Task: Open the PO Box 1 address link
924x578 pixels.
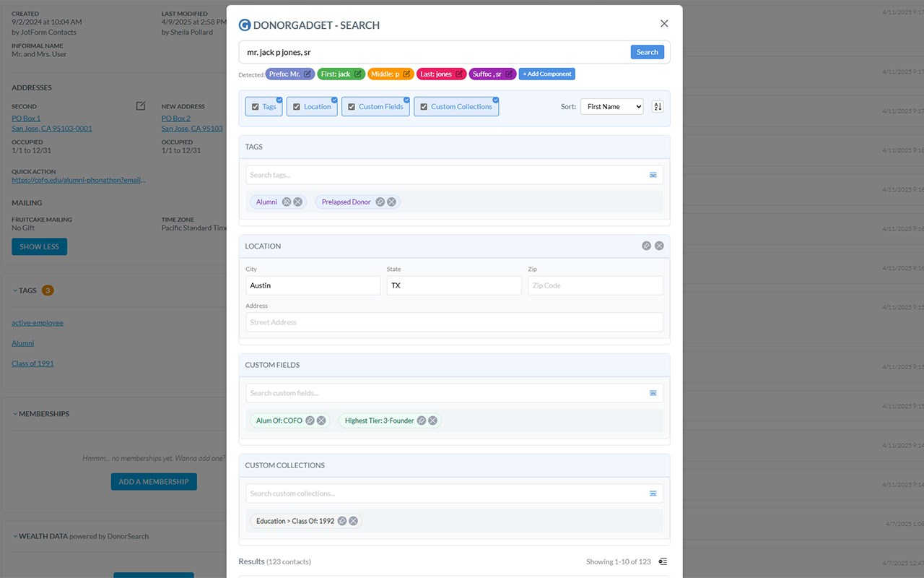Action: coord(26,118)
